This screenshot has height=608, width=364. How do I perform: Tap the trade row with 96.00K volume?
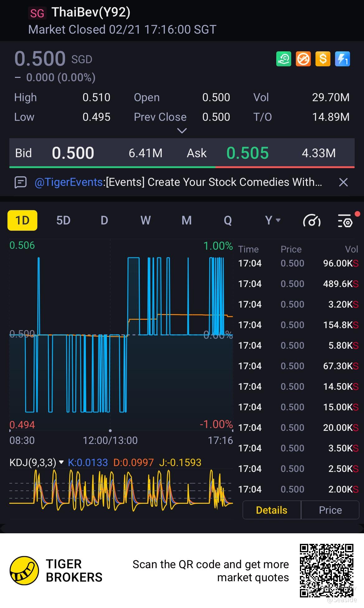tap(298, 263)
